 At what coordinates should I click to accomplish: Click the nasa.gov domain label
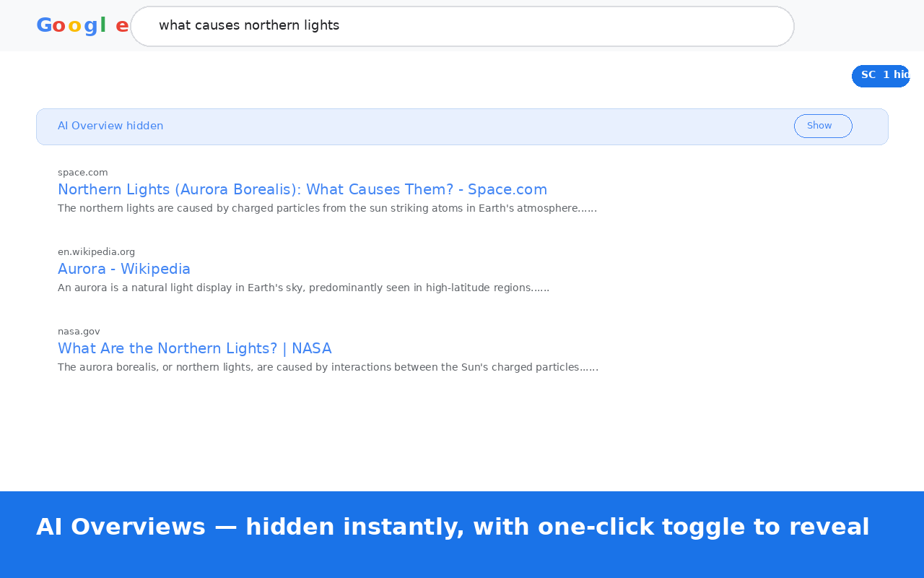pyautogui.click(x=79, y=331)
